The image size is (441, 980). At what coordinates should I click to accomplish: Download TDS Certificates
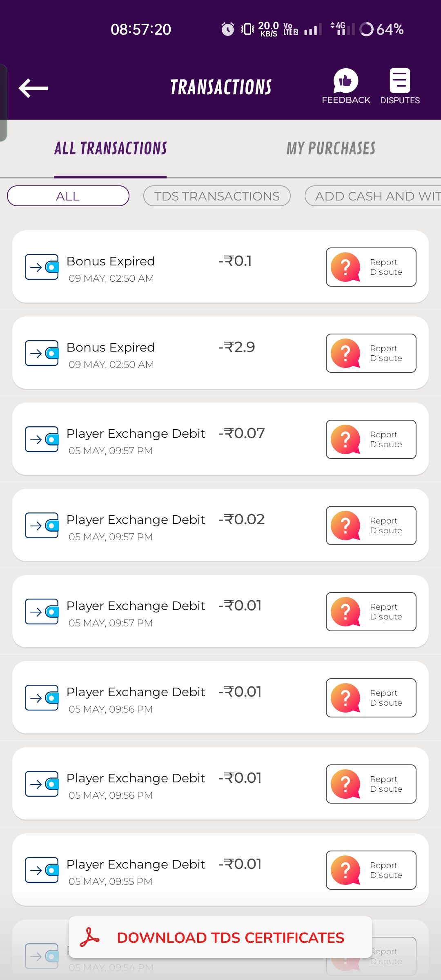tap(230, 938)
